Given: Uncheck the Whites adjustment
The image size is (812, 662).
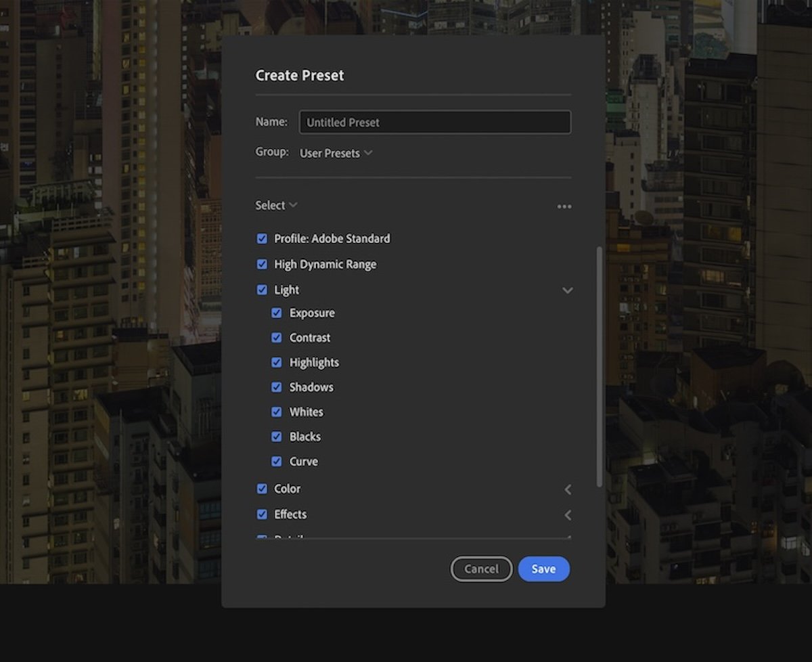Looking at the screenshot, I should (x=276, y=412).
